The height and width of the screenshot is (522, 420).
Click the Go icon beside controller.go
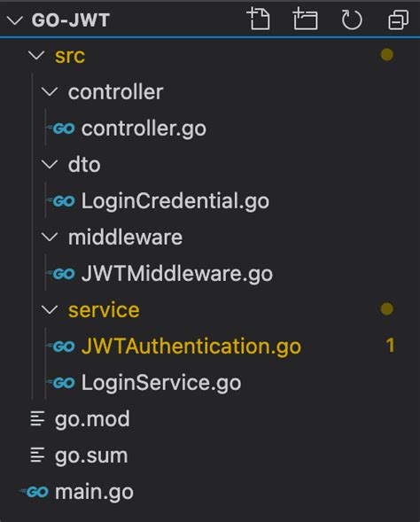click(61, 129)
